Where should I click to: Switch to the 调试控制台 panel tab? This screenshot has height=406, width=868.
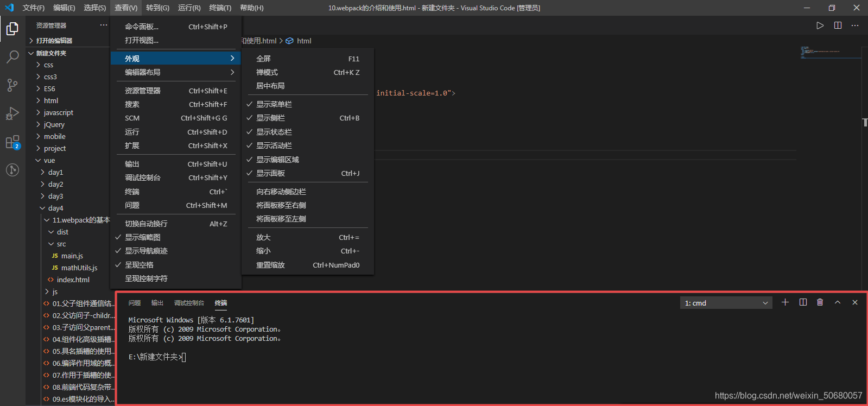[x=189, y=303]
